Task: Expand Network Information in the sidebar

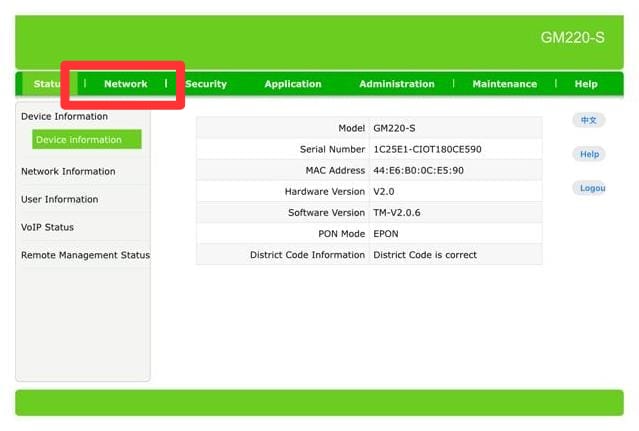Action: coord(68,171)
